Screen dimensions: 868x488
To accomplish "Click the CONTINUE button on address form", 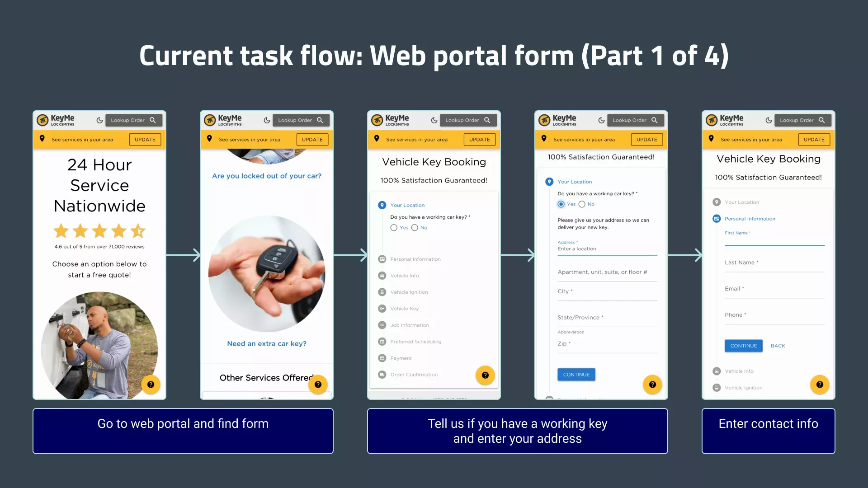I will click(x=576, y=374).
